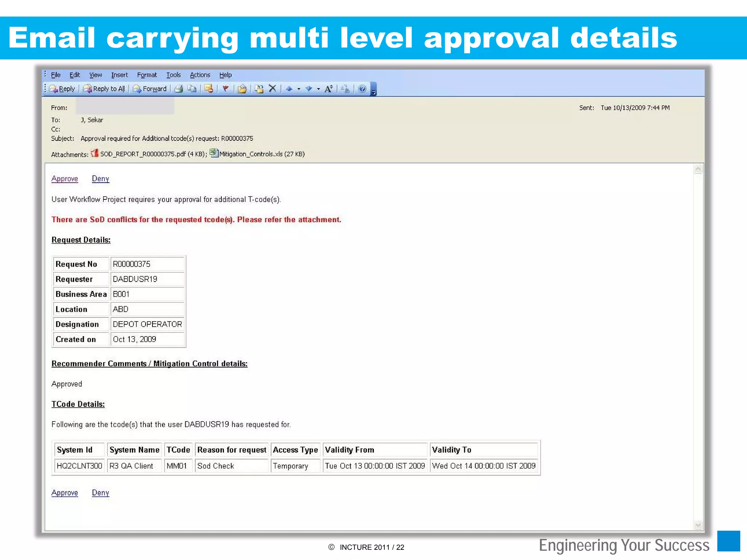Open Help via question mark icon
This screenshot has height=560, width=747.
pos(362,89)
